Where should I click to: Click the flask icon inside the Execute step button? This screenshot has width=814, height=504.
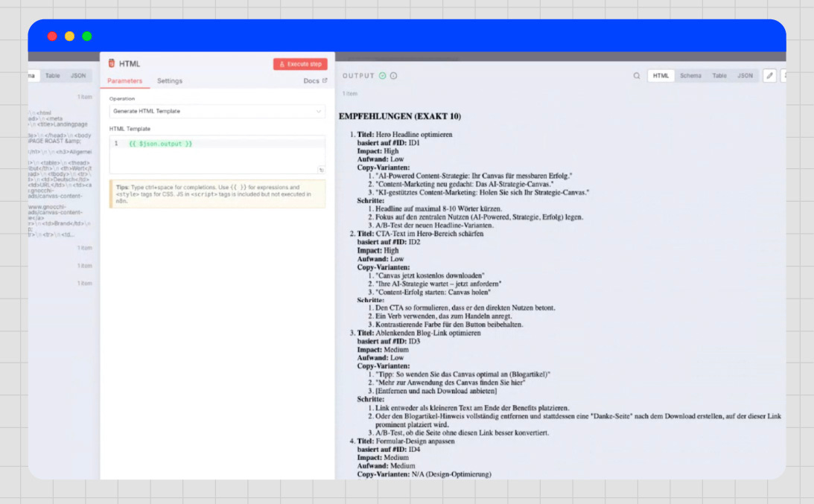pos(282,65)
